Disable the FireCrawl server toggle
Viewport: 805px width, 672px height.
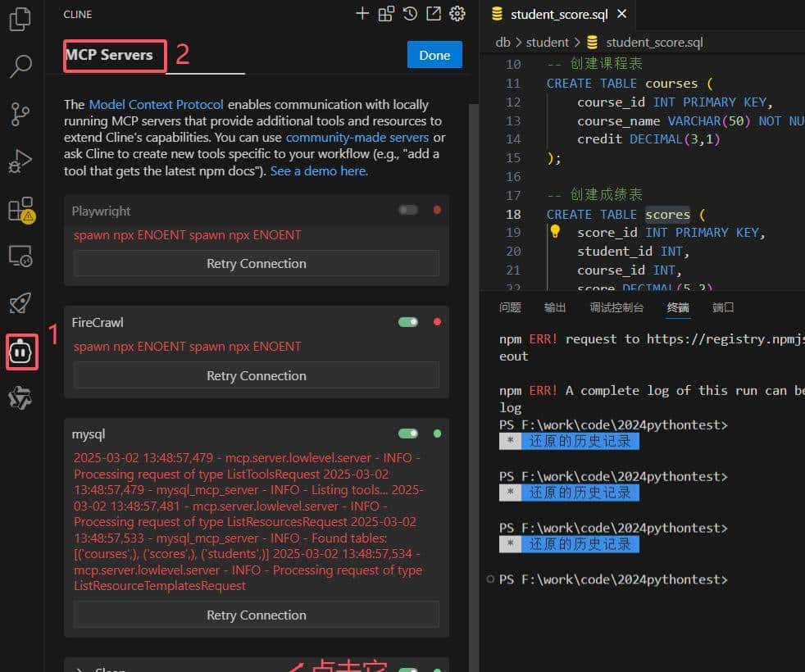[407, 322]
